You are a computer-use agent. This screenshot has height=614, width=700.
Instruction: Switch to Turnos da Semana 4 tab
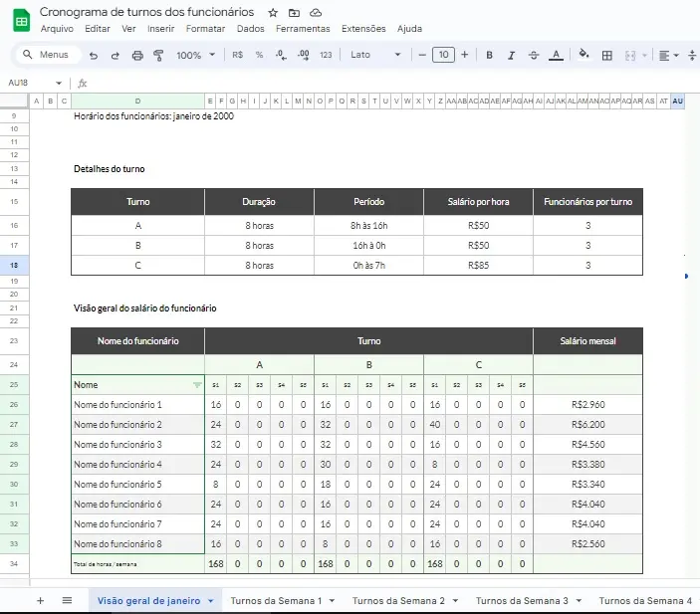[645, 601]
